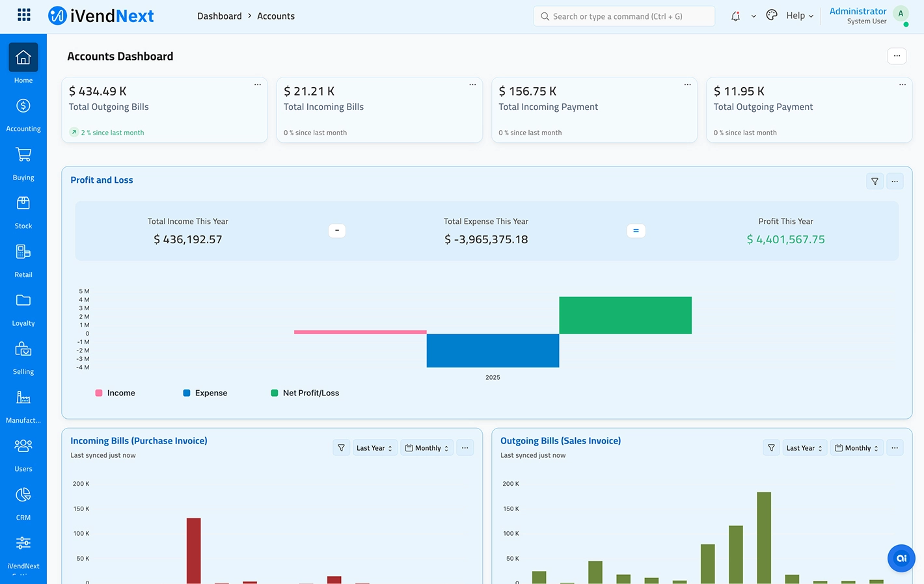Open the AI assistant chat bubble

[x=901, y=558]
